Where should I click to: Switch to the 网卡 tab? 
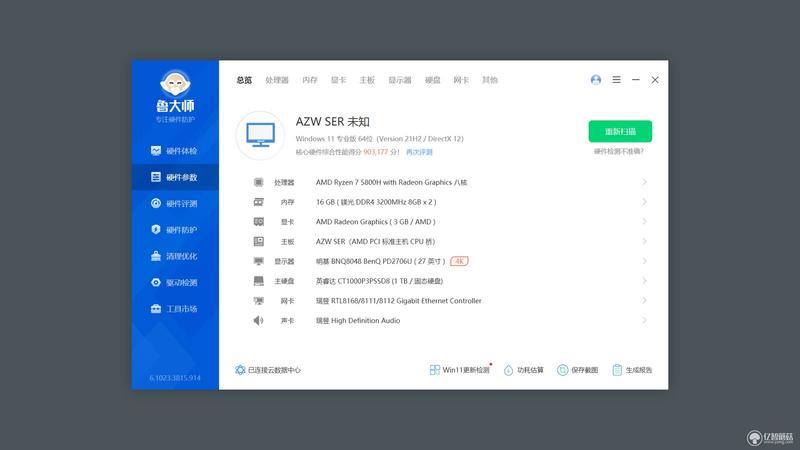461,80
